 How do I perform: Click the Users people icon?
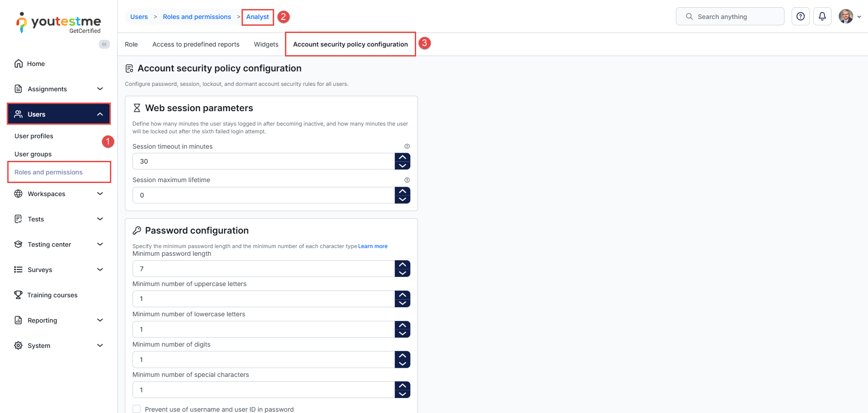point(19,114)
